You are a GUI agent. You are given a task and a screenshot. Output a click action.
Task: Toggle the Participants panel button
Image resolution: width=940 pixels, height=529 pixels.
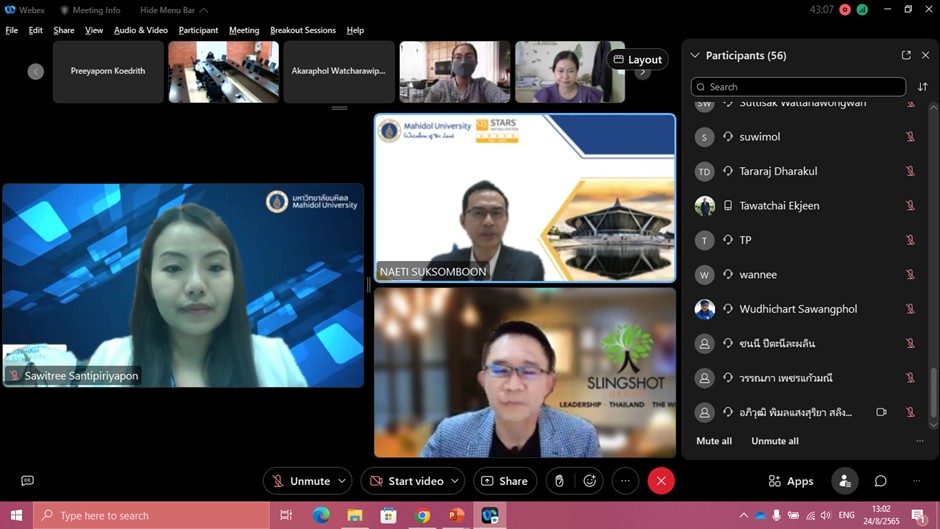844,481
